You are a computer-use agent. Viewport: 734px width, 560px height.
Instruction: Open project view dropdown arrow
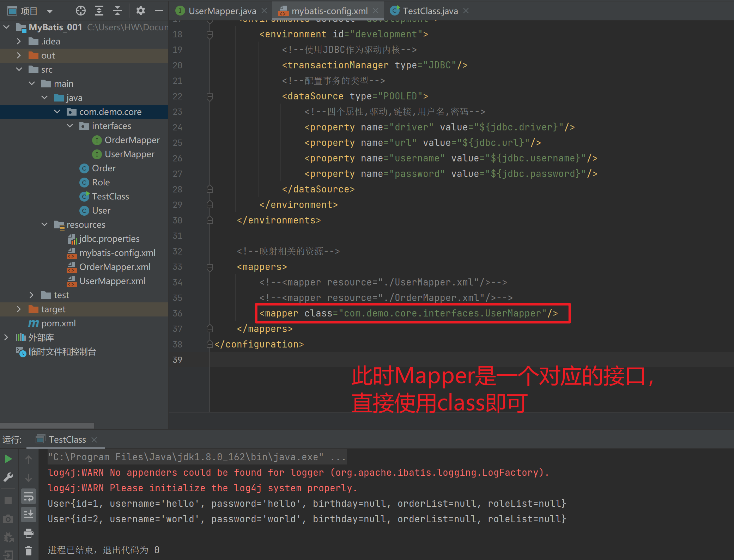tap(50, 11)
